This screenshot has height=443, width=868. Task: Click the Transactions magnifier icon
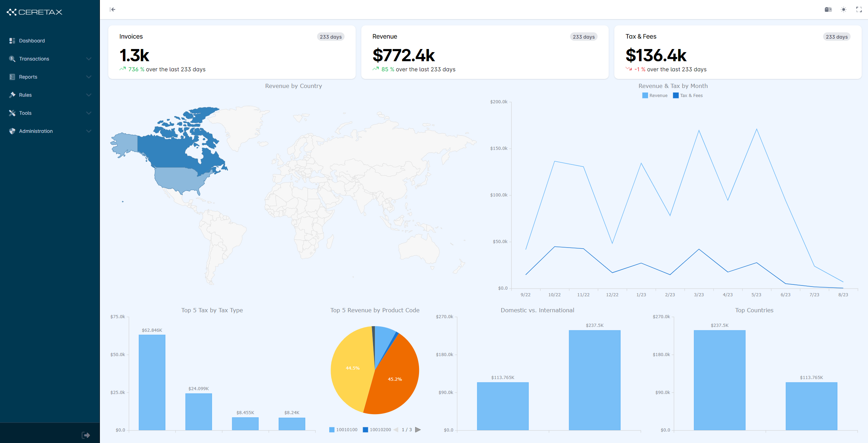click(12, 59)
